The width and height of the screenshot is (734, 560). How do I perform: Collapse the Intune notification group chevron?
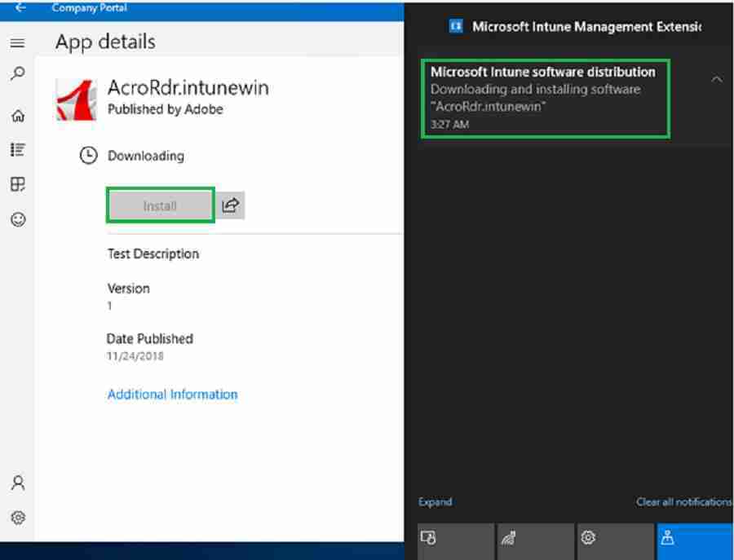pyautogui.click(x=716, y=78)
